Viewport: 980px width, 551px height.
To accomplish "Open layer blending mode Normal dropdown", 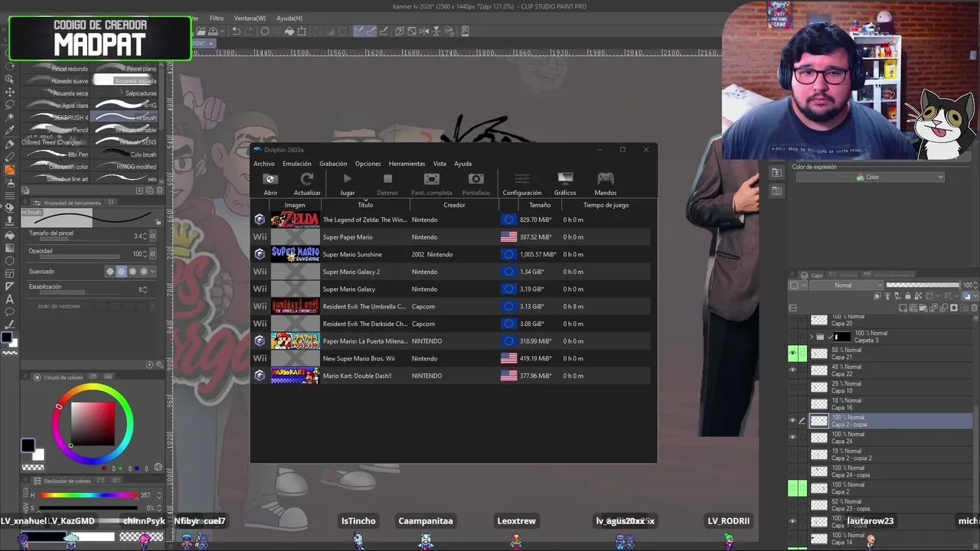I will click(847, 285).
